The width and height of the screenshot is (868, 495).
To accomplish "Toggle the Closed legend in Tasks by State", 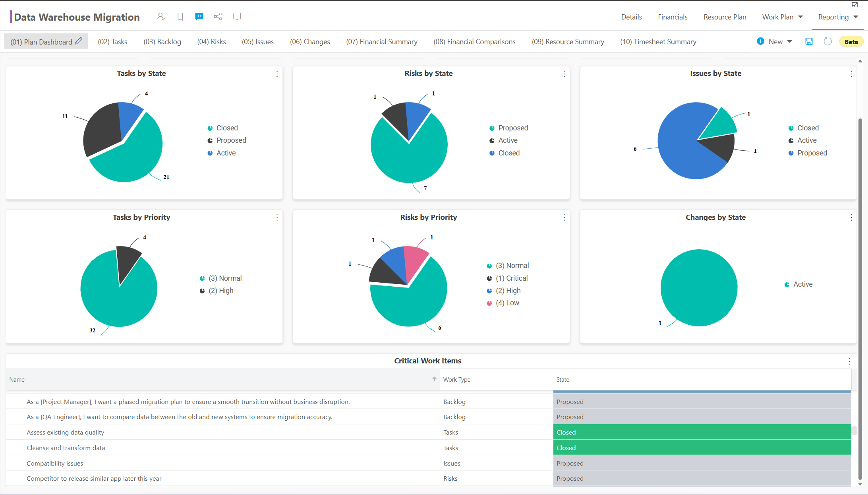I will [x=223, y=128].
